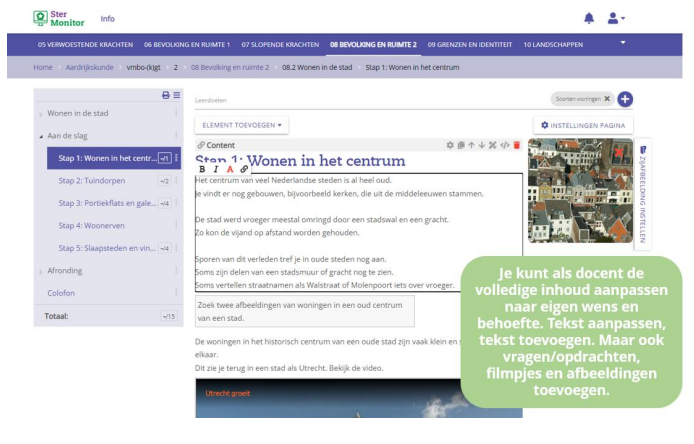Open Content block settings gear

tap(451, 145)
